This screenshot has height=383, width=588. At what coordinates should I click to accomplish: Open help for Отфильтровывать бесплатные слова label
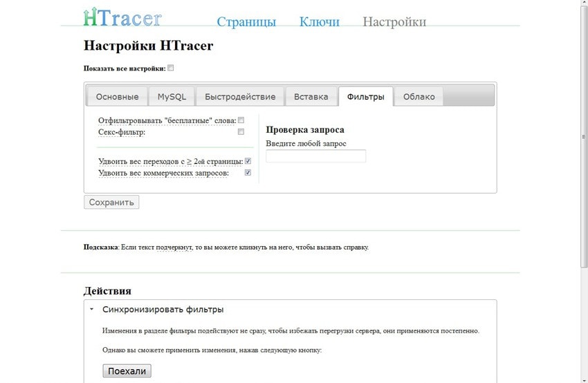coord(167,121)
